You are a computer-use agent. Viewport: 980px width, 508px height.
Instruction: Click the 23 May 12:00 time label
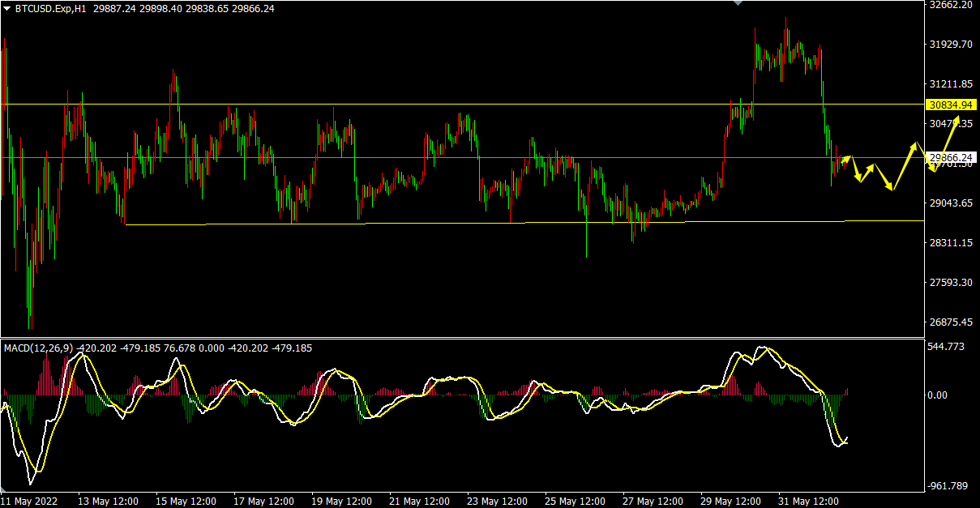[498, 501]
